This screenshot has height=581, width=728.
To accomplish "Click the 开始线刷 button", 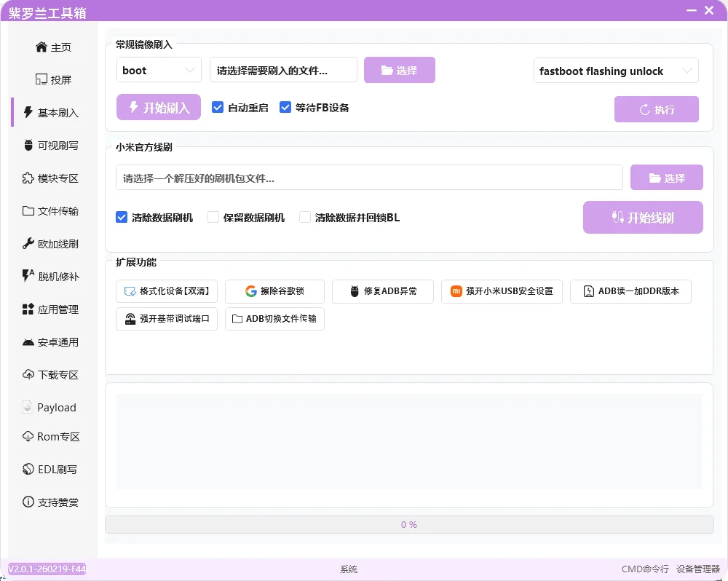I will coord(643,217).
